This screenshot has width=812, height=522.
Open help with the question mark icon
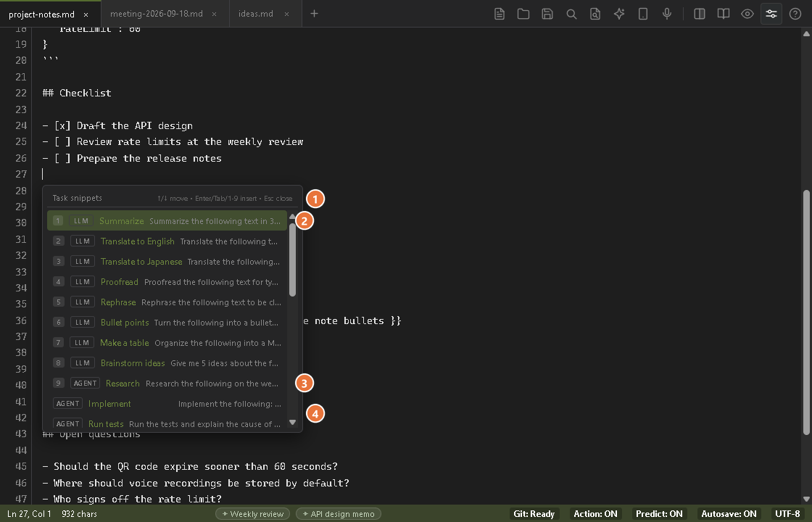tap(795, 14)
